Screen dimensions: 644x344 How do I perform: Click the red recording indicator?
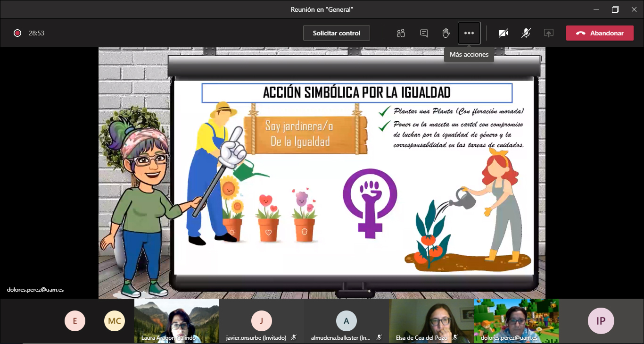click(17, 33)
